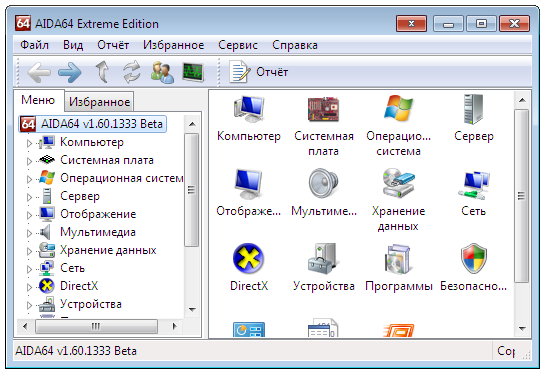Select Устройства in the tree
This screenshot has width=545, height=374.
tap(91, 304)
